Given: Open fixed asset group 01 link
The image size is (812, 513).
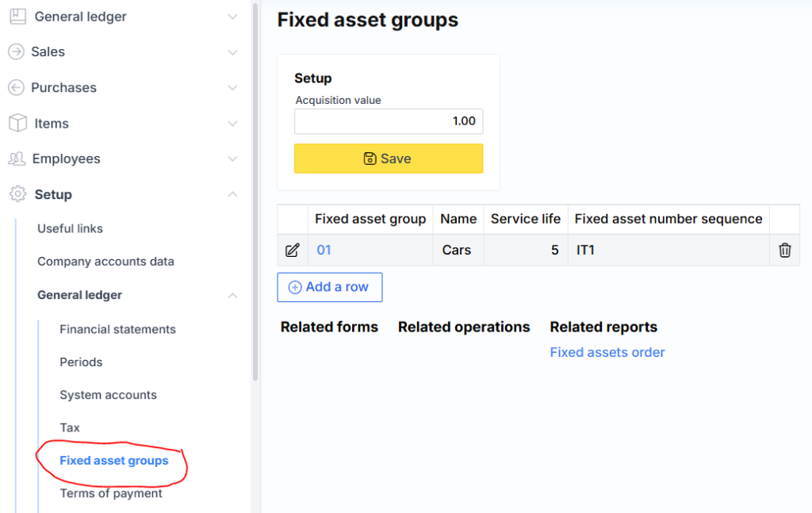Looking at the screenshot, I should [324, 251].
